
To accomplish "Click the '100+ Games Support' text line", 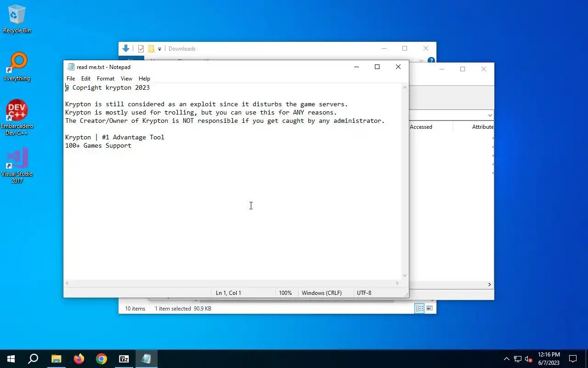I will (98, 145).
